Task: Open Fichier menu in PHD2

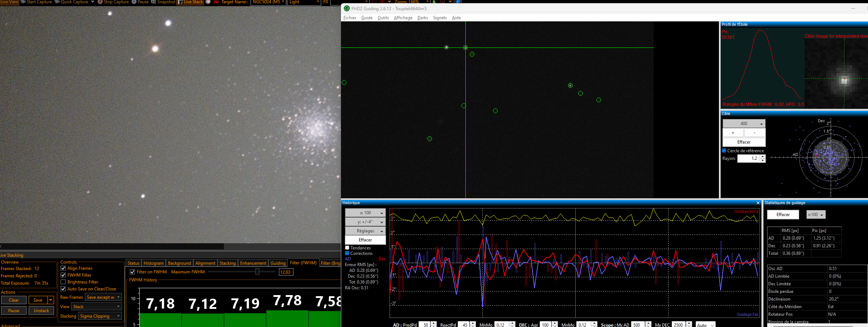Action: point(350,18)
